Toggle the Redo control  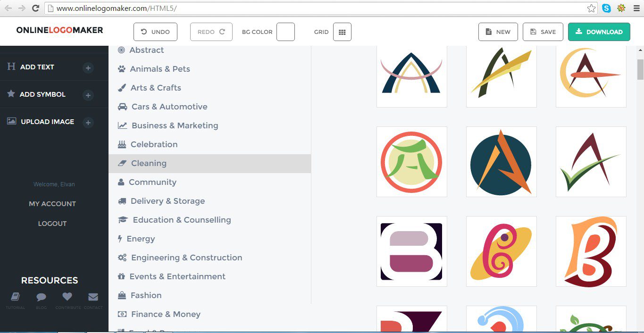211,32
